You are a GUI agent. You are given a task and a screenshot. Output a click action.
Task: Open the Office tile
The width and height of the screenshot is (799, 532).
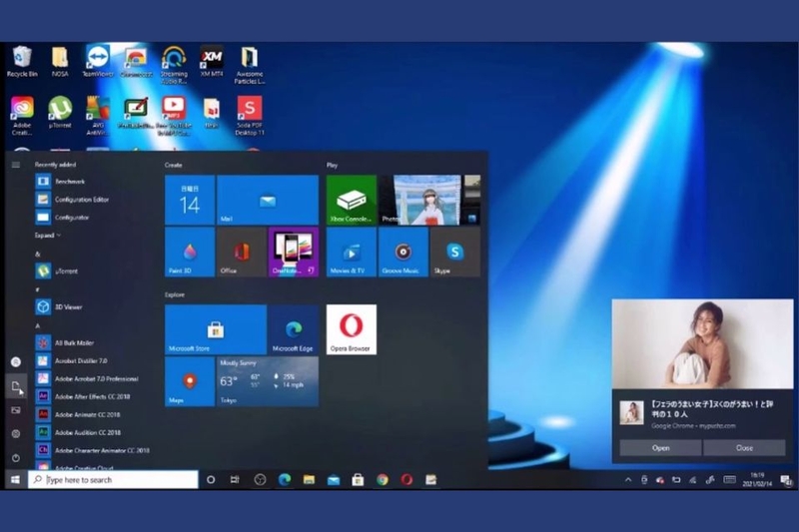click(x=242, y=252)
